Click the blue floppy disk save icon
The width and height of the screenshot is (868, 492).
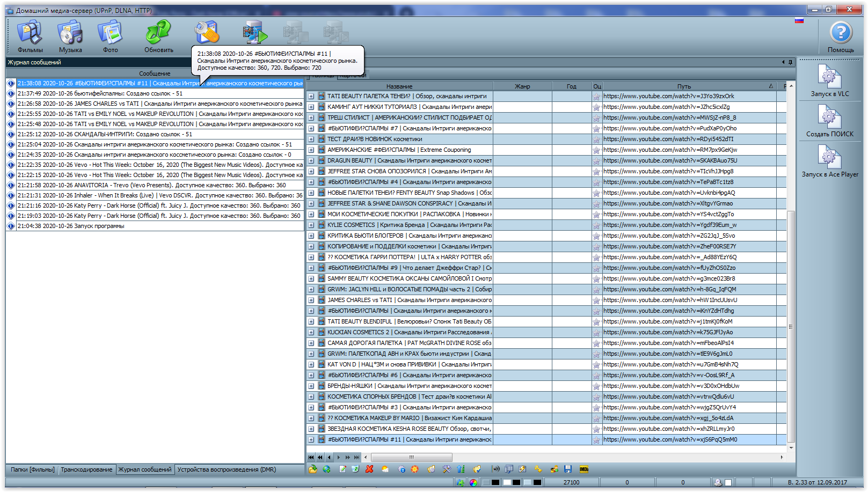(x=568, y=469)
